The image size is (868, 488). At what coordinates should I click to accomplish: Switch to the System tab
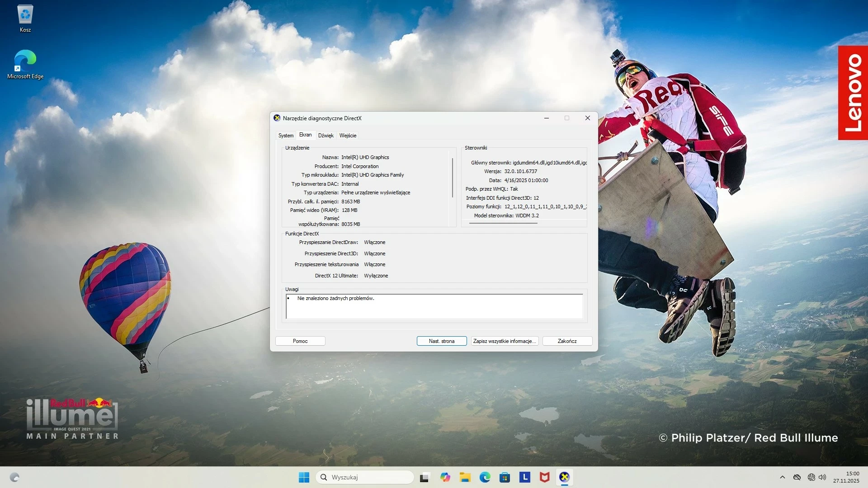[x=286, y=135]
